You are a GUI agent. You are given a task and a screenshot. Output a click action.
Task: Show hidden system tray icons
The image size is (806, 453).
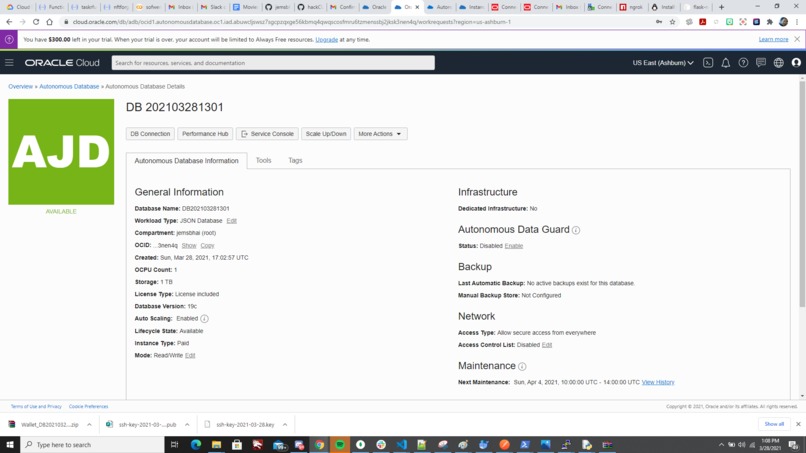tap(721, 445)
